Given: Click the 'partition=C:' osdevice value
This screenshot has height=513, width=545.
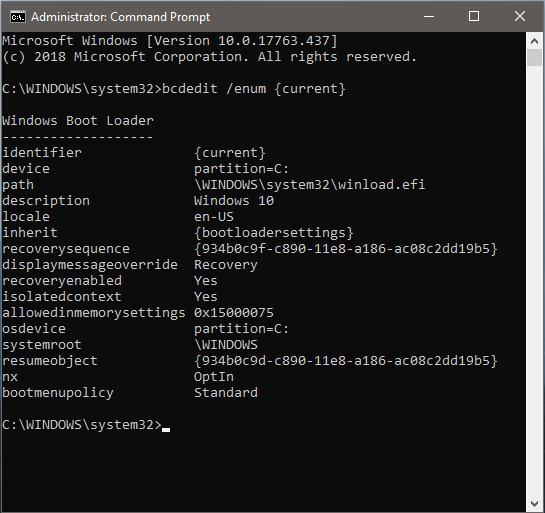Looking at the screenshot, I should tap(241, 328).
